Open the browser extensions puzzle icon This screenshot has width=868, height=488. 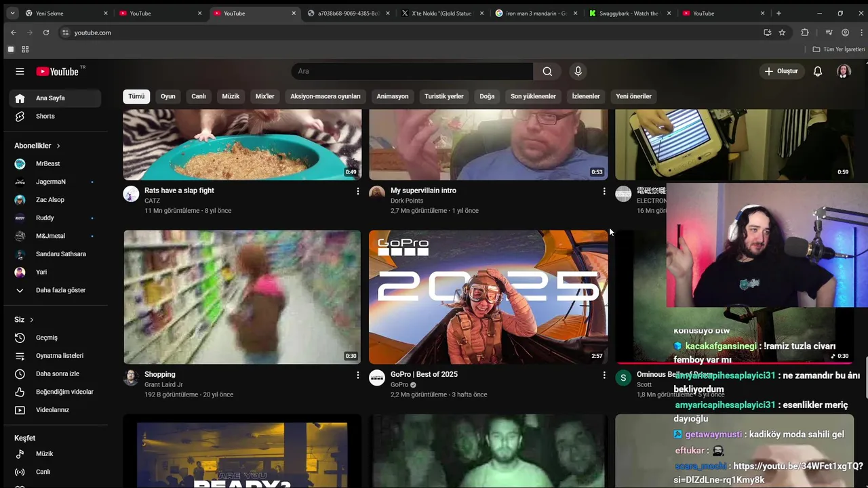pyautogui.click(x=805, y=33)
